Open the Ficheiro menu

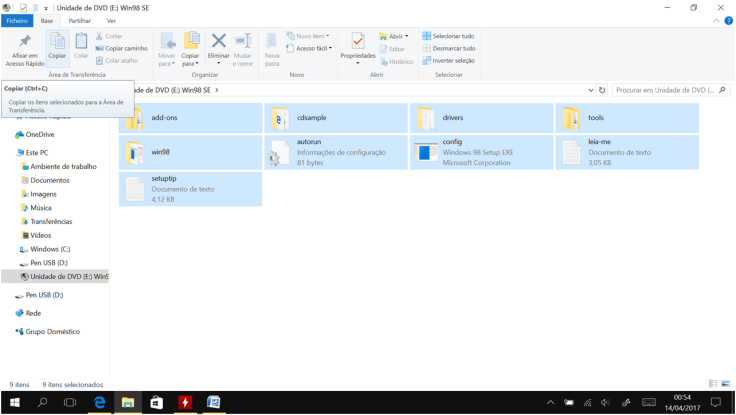click(17, 20)
